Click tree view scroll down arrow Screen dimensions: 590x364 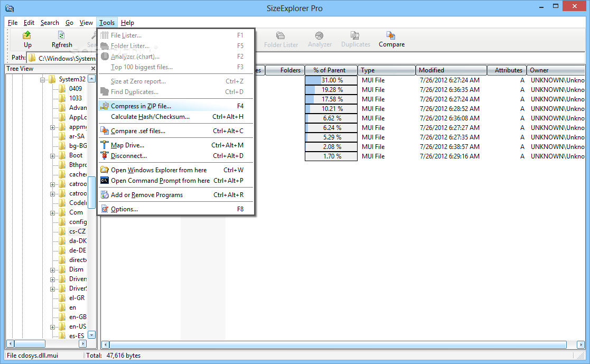[91, 334]
